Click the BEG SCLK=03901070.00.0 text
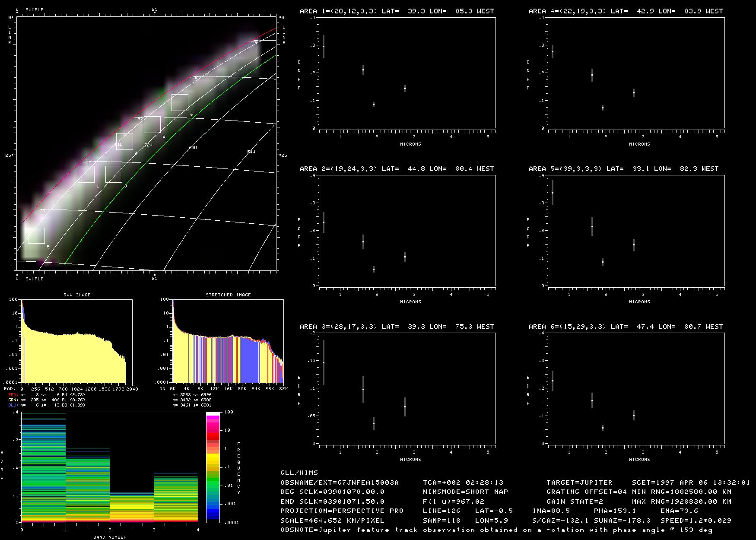 pyautogui.click(x=332, y=492)
